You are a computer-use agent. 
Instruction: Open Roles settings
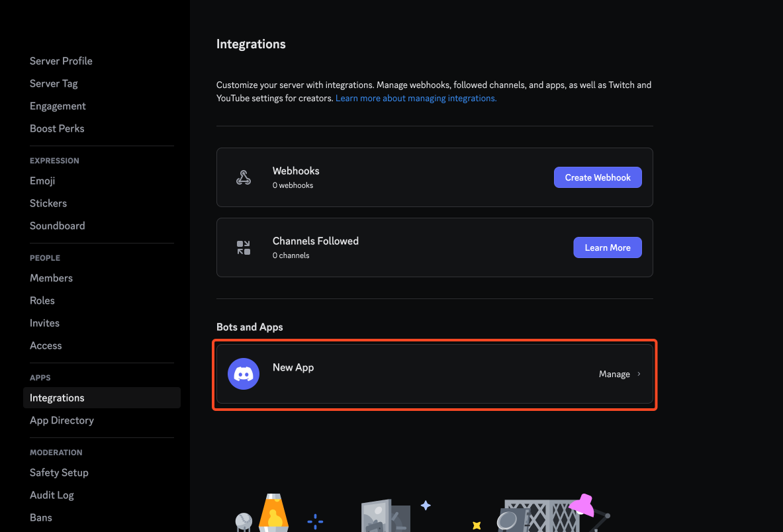coord(42,300)
